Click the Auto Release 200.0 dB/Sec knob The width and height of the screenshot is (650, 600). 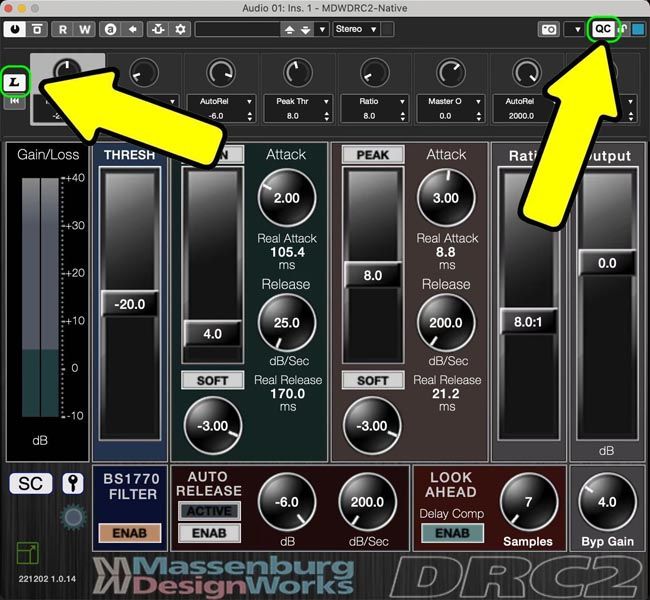(x=367, y=502)
